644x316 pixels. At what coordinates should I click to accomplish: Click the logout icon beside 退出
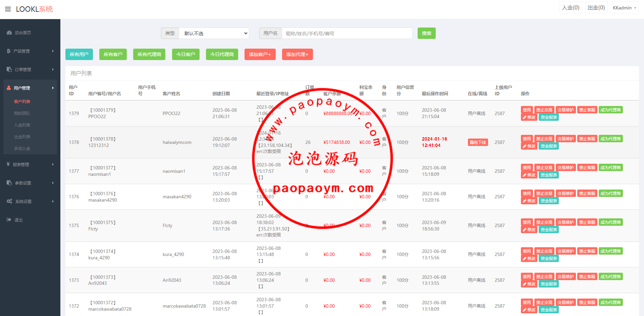(9, 220)
